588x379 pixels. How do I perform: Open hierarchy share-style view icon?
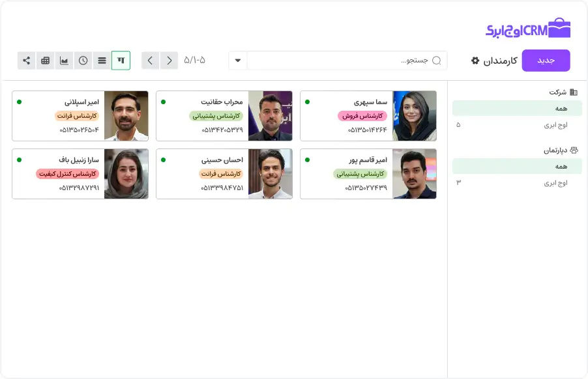click(x=26, y=61)
